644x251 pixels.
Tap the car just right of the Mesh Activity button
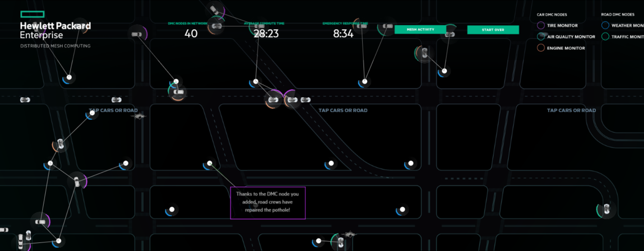coord(449,34)
